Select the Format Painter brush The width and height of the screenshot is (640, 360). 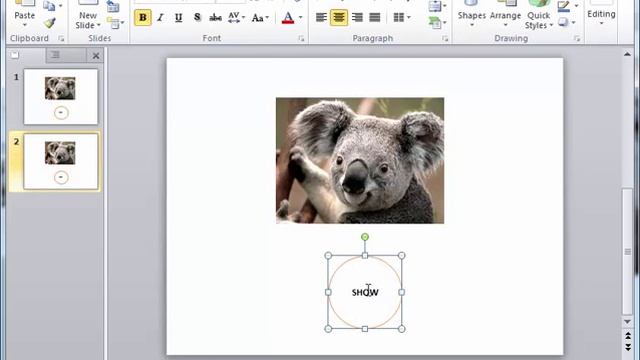(x=50, y=23)
